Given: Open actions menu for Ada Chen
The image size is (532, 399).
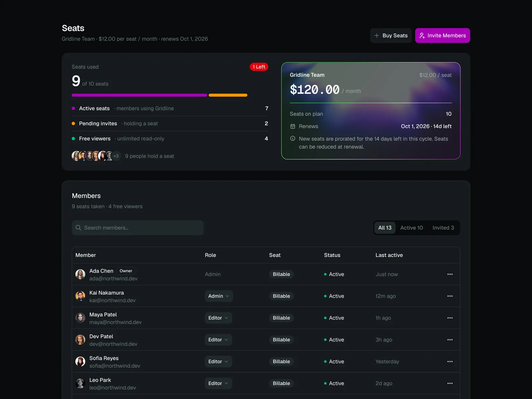Looking at the screenshot, I should coord(450,274).
